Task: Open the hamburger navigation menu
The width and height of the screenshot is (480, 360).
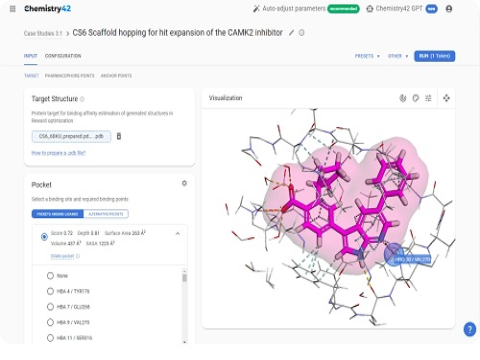Action: pos(13,9)
